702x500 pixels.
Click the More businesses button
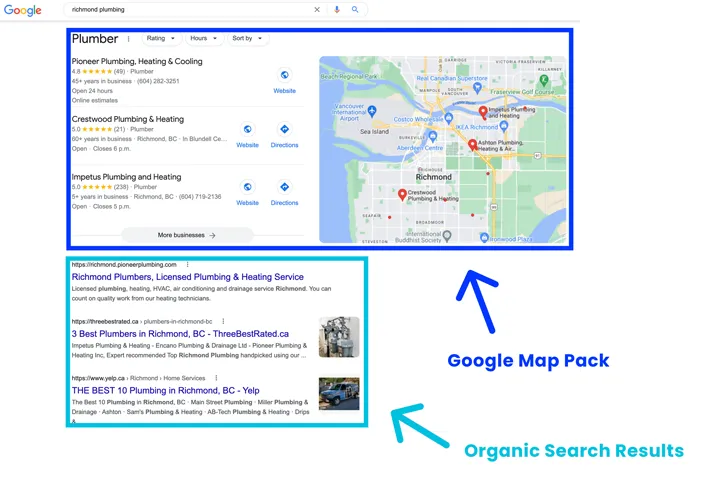point(187,235)
